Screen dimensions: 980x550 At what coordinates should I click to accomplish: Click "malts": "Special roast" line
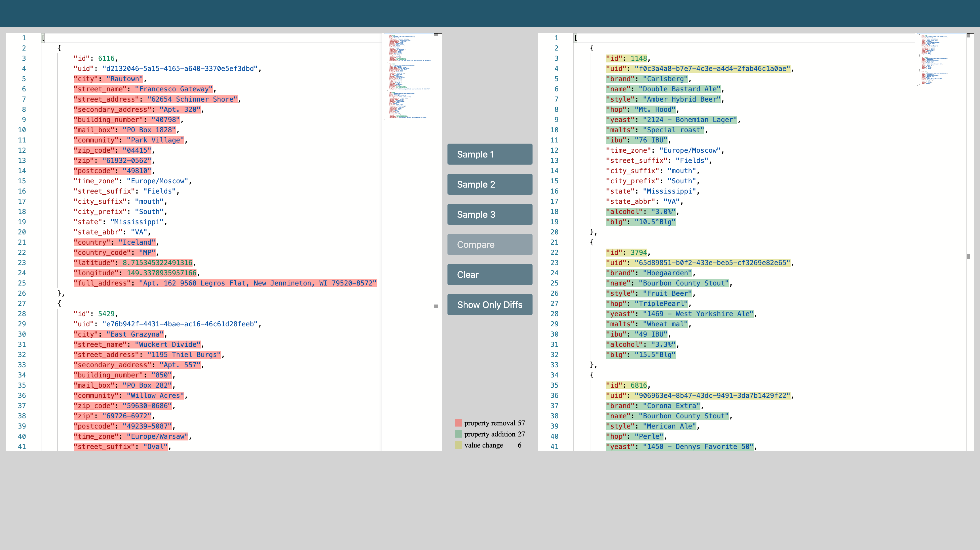656,130
